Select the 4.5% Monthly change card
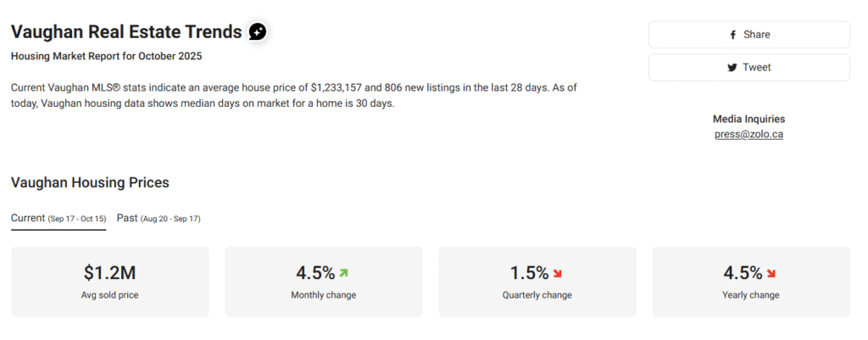 [323, 281]
